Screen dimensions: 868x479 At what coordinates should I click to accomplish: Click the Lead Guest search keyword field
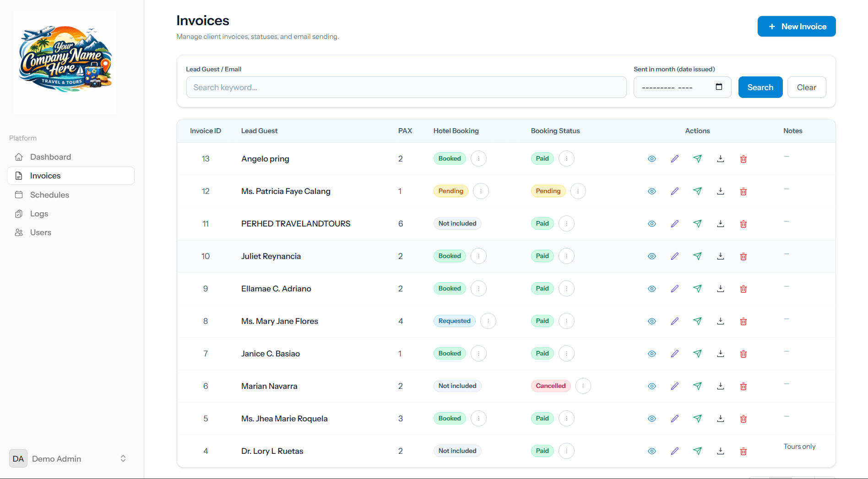(x=406, y=87)
